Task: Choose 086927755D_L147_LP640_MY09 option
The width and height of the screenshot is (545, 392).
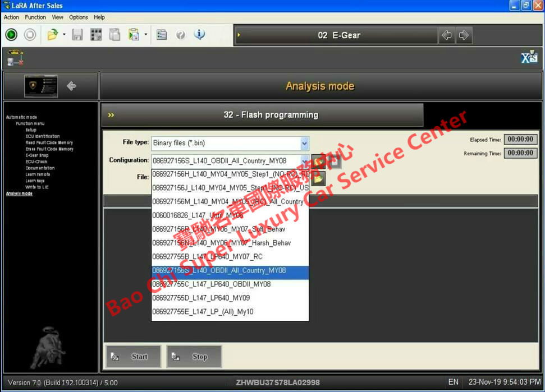Action: point(230,298)
